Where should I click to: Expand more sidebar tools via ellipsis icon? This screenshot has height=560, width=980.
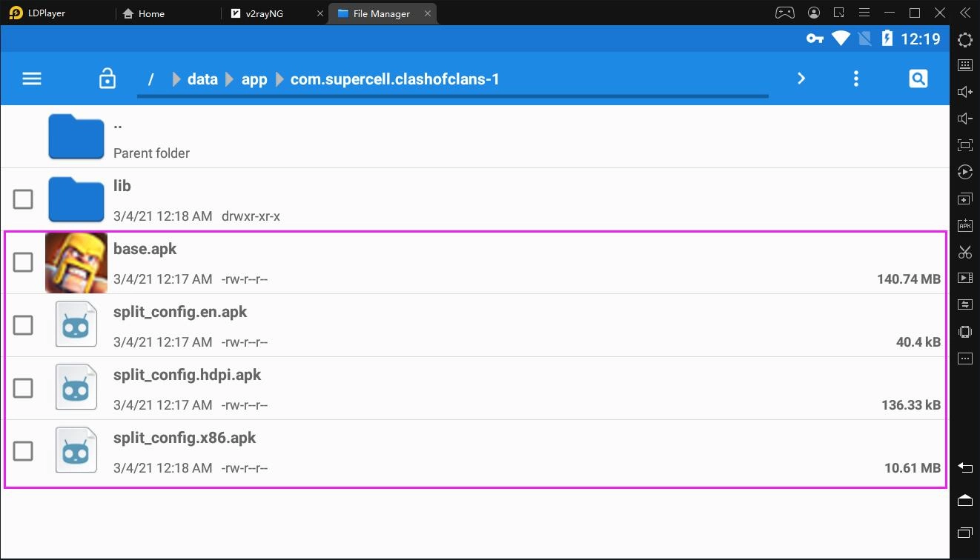964,358
